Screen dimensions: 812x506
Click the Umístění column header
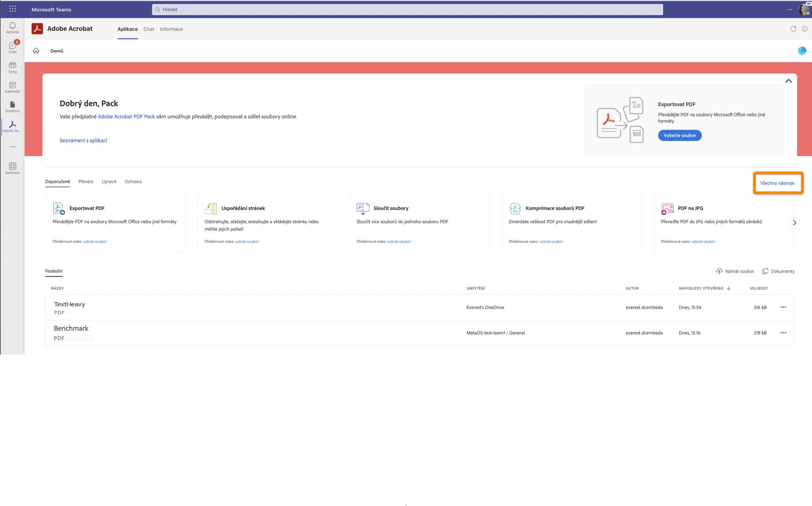point(476,288)
